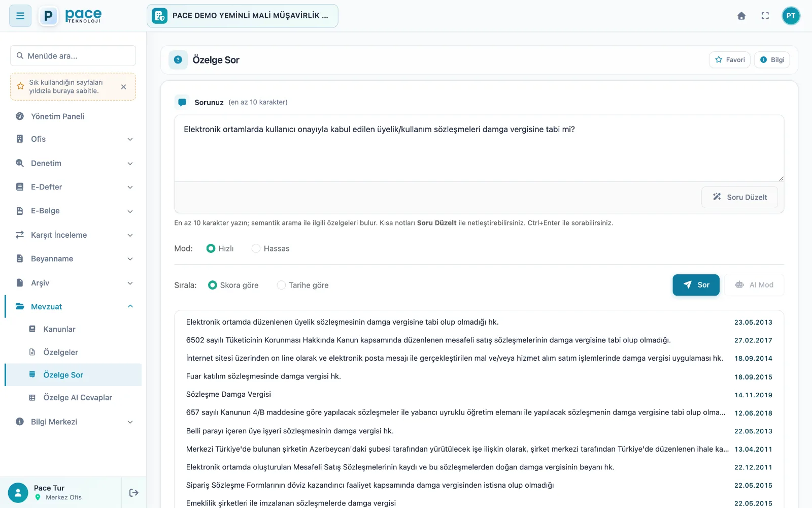This screenshot has height=508, width=812.
Task: Click the Sor submit button
Action: pyautogui.click(x=696, y=285)
